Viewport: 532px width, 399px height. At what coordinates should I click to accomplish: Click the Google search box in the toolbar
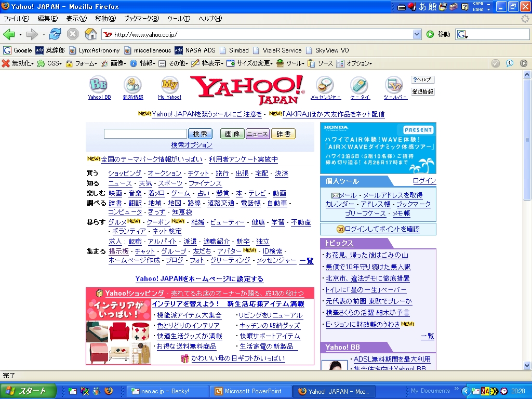coord(492,34)
